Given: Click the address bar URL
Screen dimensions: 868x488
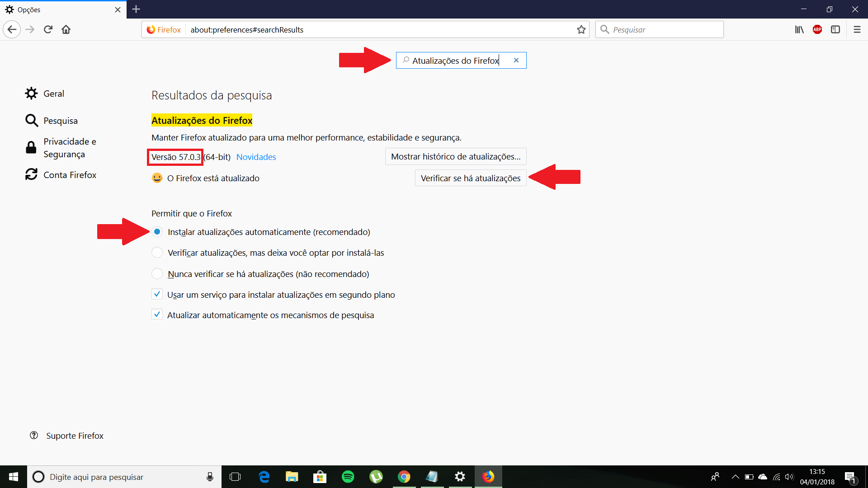Looking at the screenshot, I should [x=247, y=30].
